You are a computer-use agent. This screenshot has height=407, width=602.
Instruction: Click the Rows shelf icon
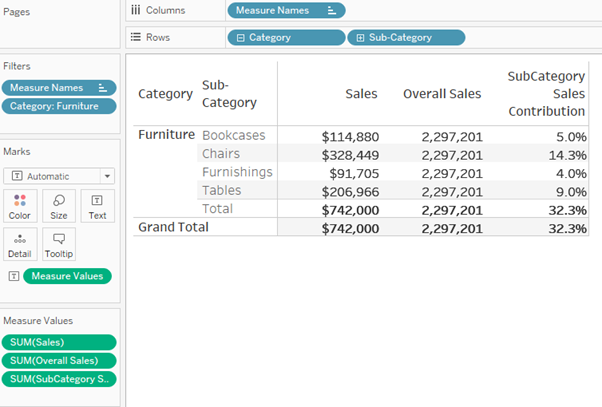(x=136, y=37)
